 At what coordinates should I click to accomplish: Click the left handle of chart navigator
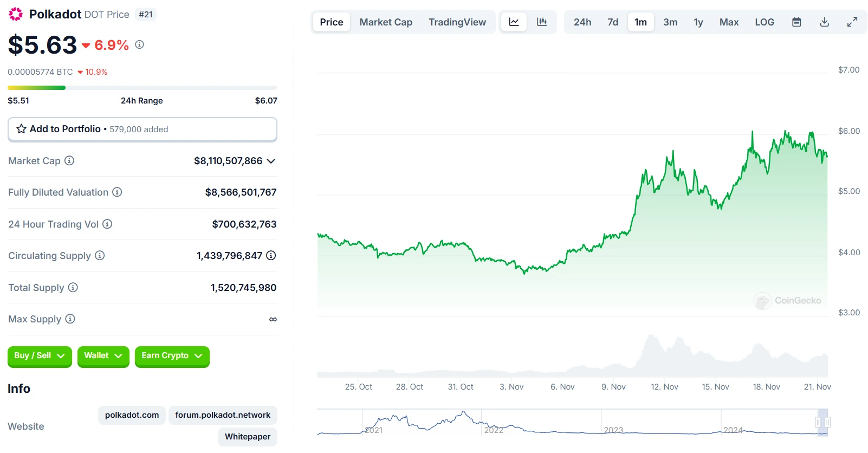[818, 422]
